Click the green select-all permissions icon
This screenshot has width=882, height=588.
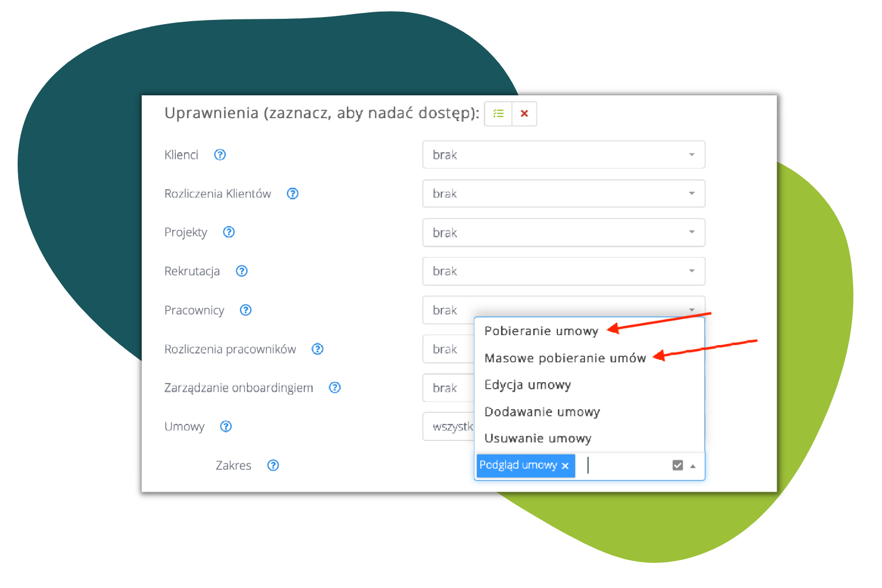tap(498, 113)
